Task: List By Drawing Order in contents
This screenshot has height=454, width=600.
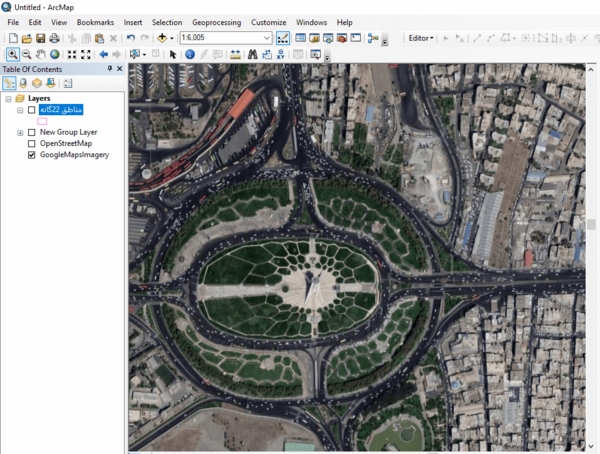Action: [9, 83]
